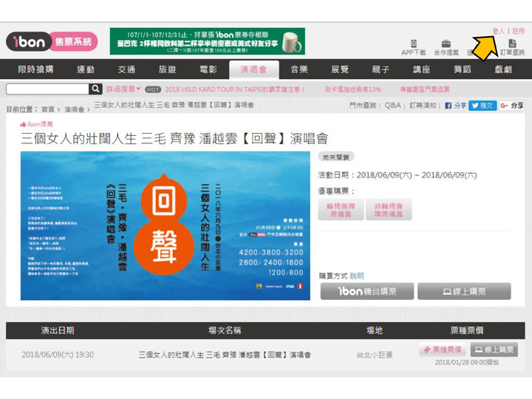Share with Google+ 分享 icon

tap(511, 106)
